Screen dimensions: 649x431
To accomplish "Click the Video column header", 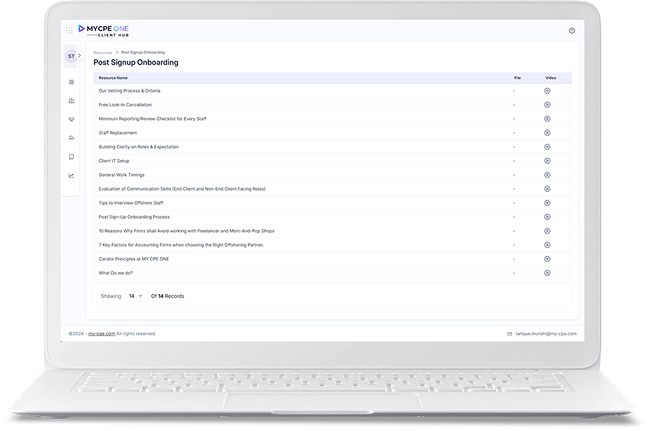I will click(550, 78).
